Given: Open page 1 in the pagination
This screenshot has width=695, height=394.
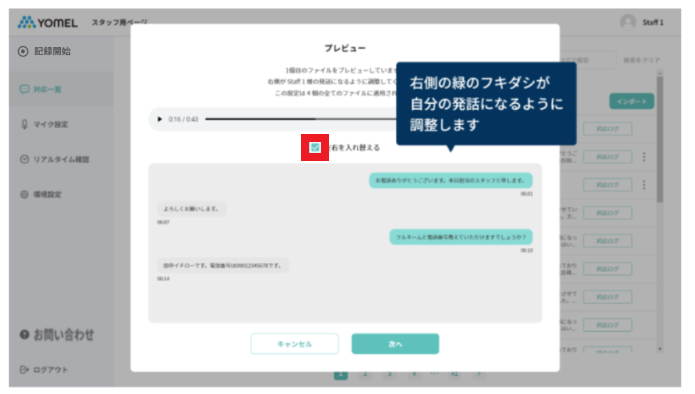Looking at the screenshot, I should [341, 375].
